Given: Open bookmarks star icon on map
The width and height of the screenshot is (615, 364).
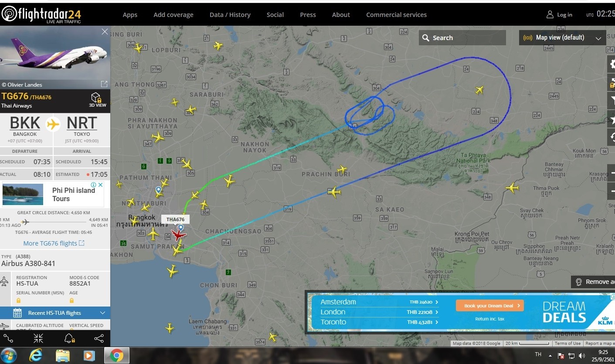Looking at the screenshot, I should click(x=612, y=119).
